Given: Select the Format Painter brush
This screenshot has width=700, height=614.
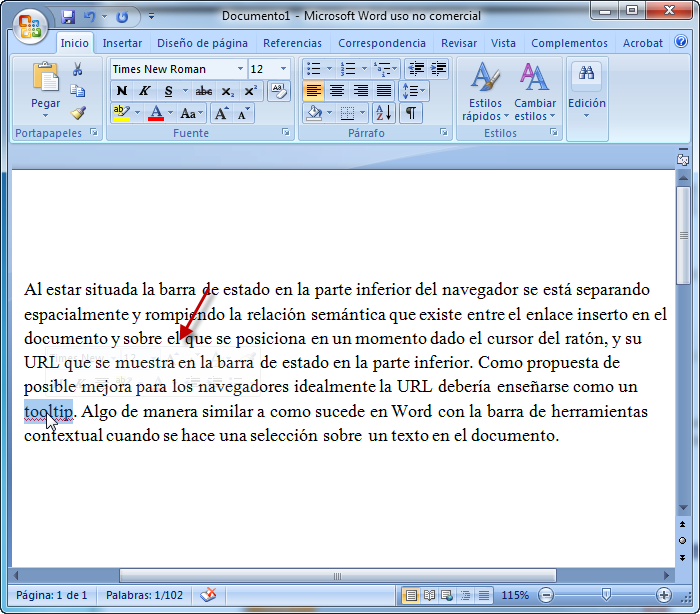Looking at the screenshot, I should point(78,112).
